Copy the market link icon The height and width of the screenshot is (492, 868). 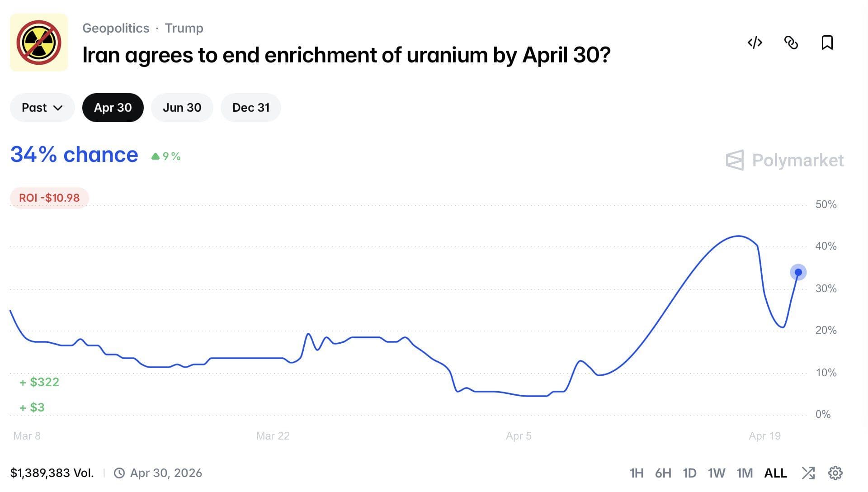coord(791,43)
